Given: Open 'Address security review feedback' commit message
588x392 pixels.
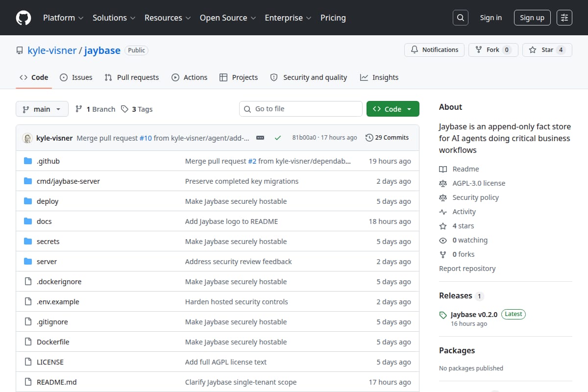Looking at the screenshot, I should [239, 262].
